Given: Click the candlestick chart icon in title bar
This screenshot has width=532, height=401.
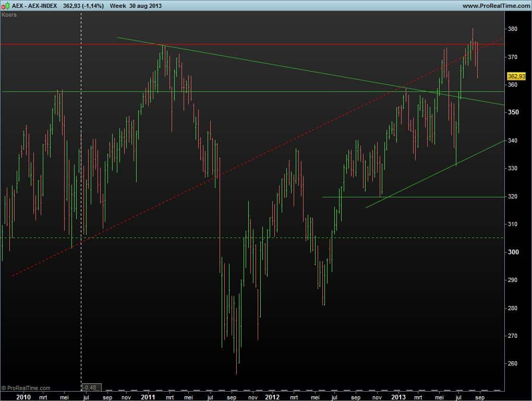Looking at the screenshot, I should pyautogui.click(x=4, y=5).
